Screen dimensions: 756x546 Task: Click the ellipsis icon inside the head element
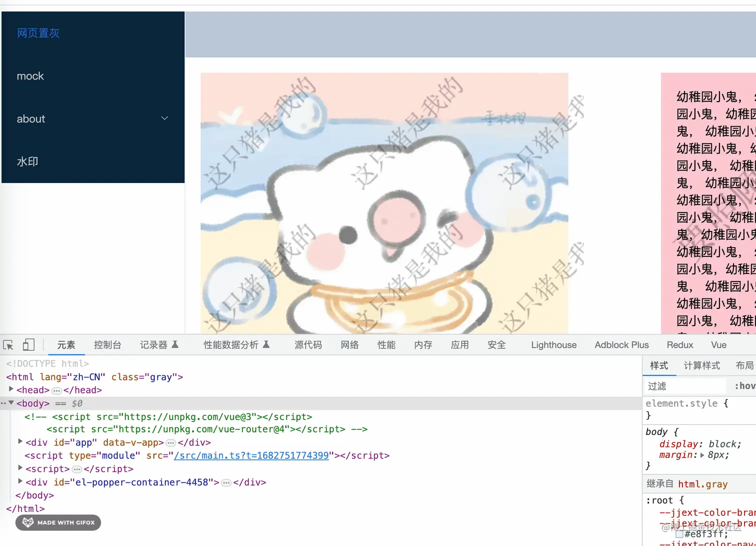click(x=56, y=390)
